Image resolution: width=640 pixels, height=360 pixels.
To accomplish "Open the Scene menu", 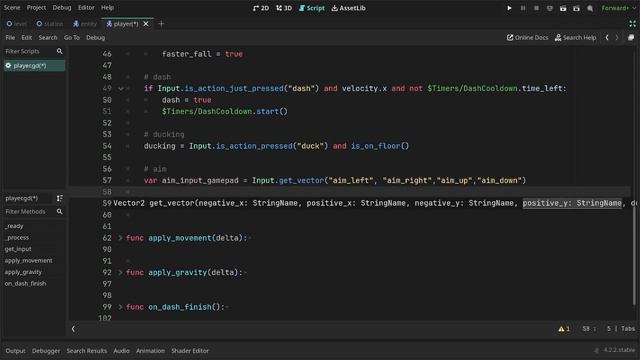I will coord(12,8).
